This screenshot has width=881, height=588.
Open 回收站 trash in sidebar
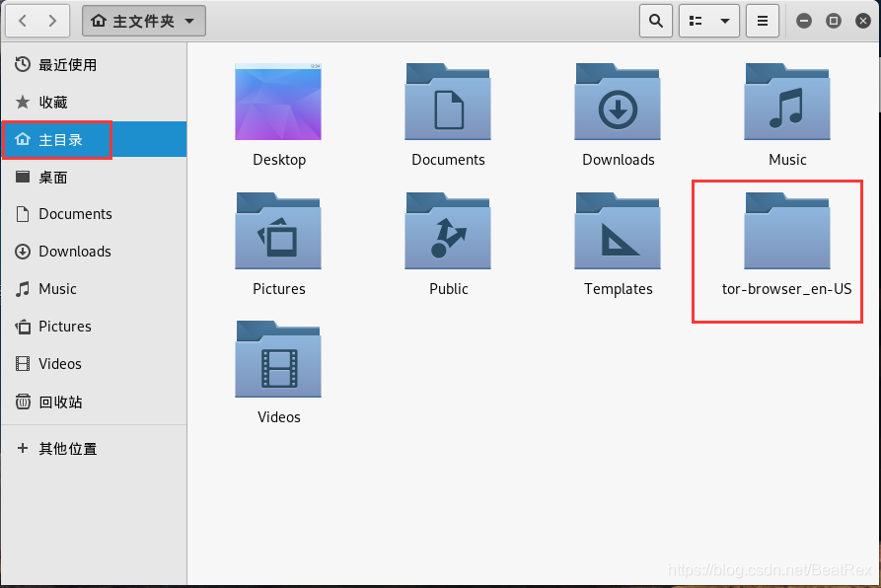[x=94, y=403]
